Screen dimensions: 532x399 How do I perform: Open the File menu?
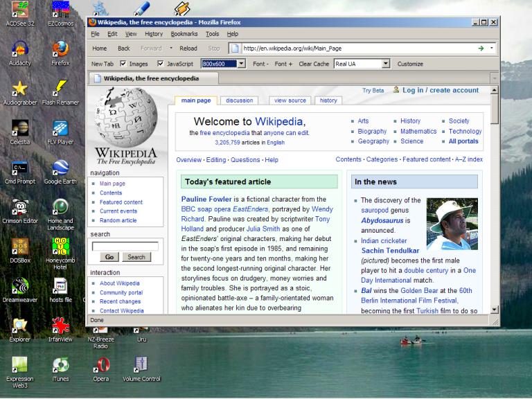(96, 34)
